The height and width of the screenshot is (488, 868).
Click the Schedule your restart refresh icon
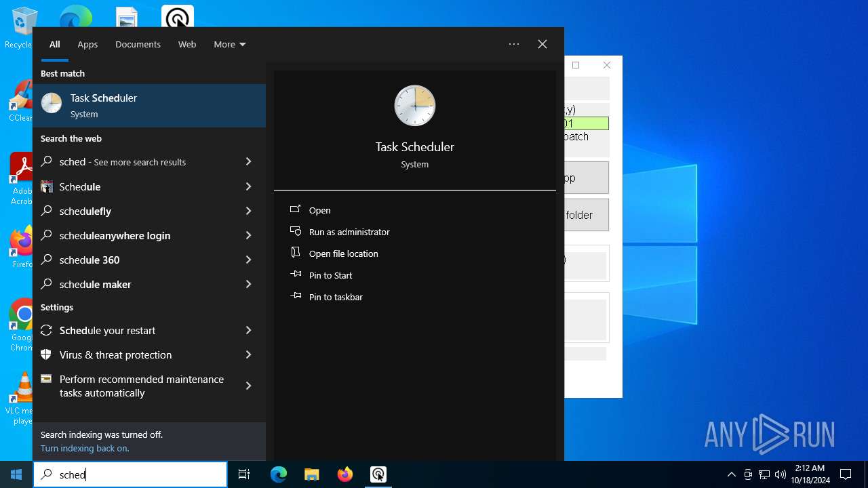(47, 330)
